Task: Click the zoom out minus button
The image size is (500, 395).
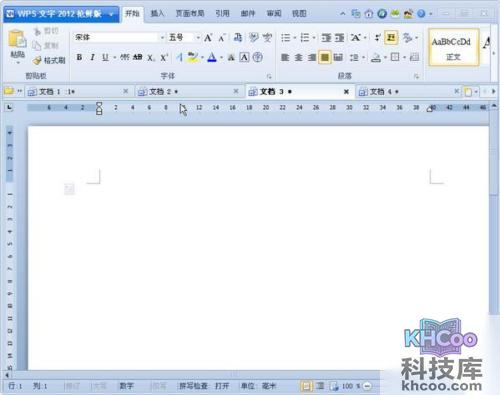Action: pos(367,386)
